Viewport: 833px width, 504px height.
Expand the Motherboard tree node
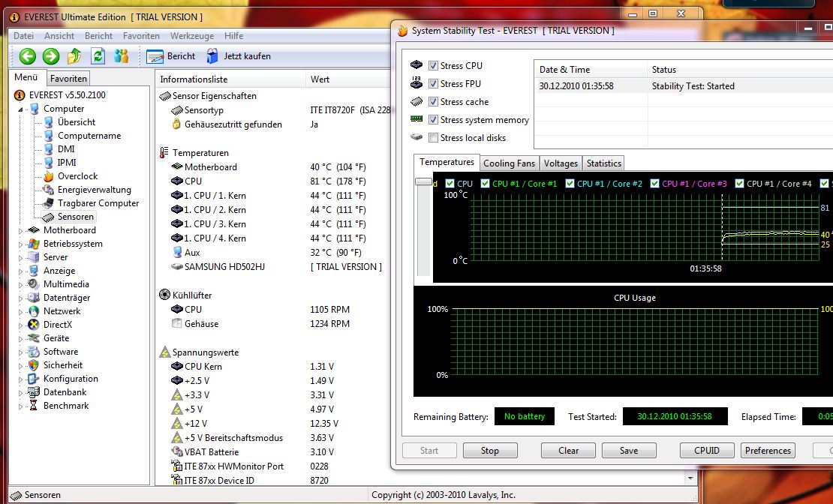tap(21, 231)
